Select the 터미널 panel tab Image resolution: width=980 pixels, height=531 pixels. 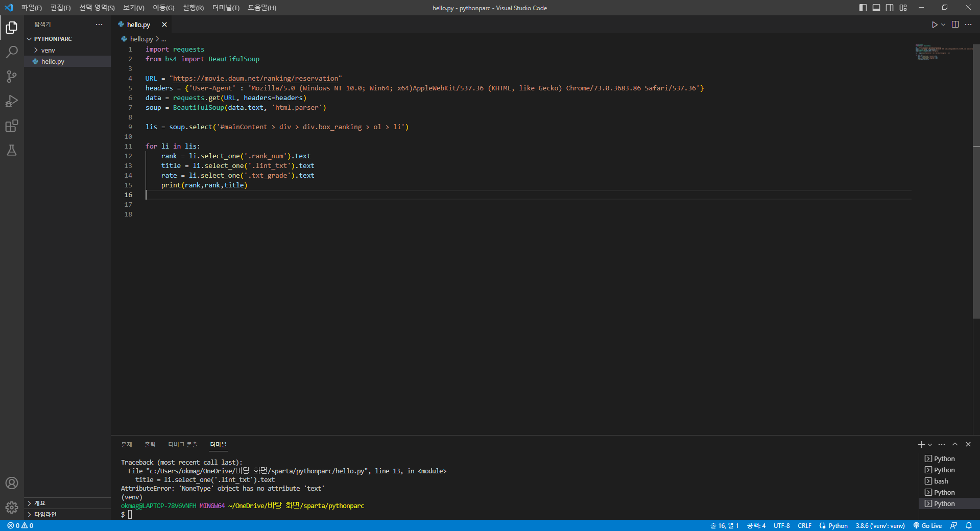click(x=218, y=445)
